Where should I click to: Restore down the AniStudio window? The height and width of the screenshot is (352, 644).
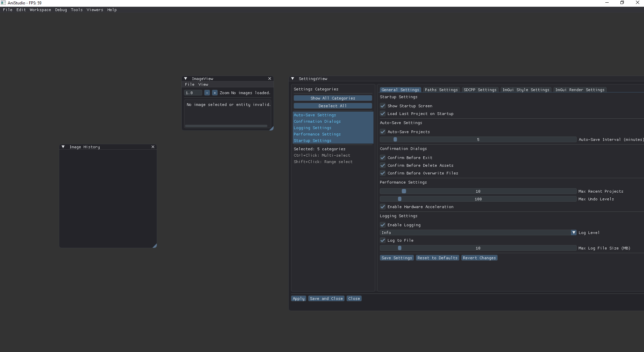(x=622, y=3)
